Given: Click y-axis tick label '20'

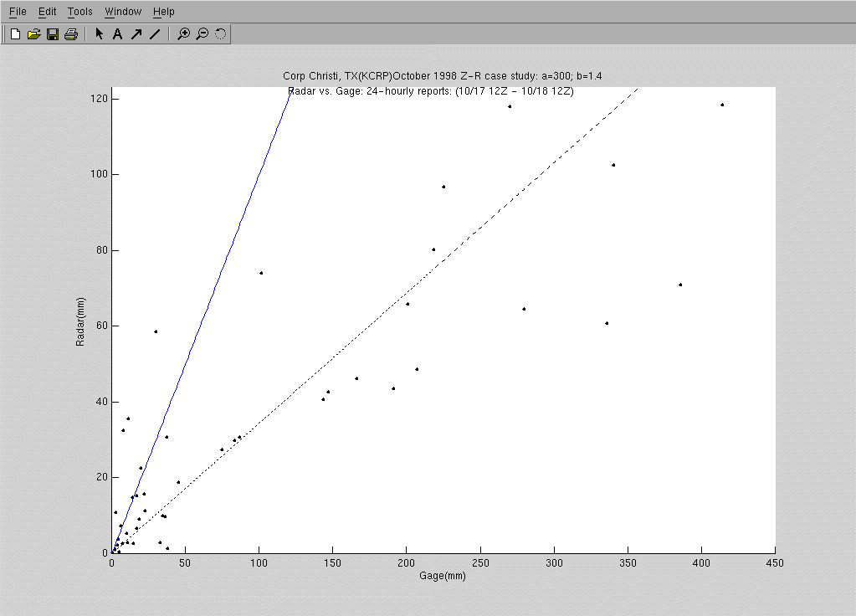Looking at the screenshot, I should point(102,477).
